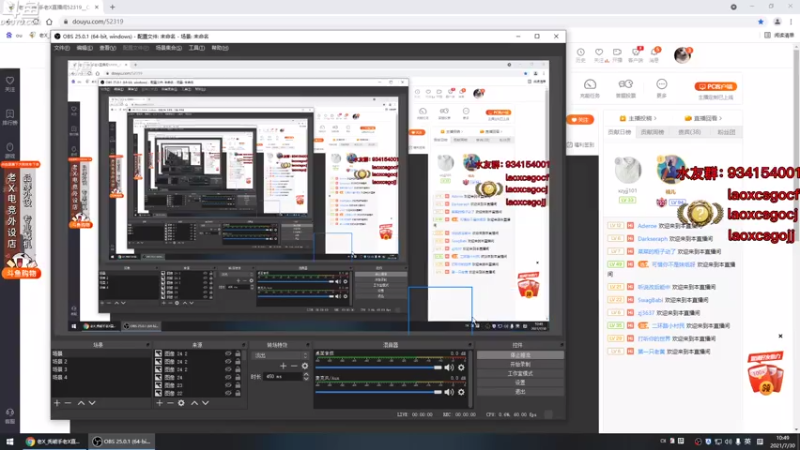
Task: Toggle lock on fourth source row
Action: coord(238,377)
